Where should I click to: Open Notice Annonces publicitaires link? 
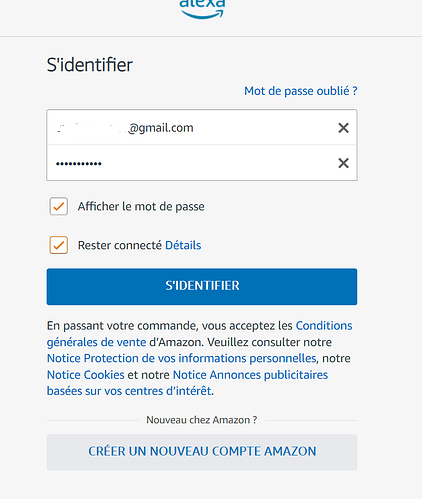coord(250,375)
